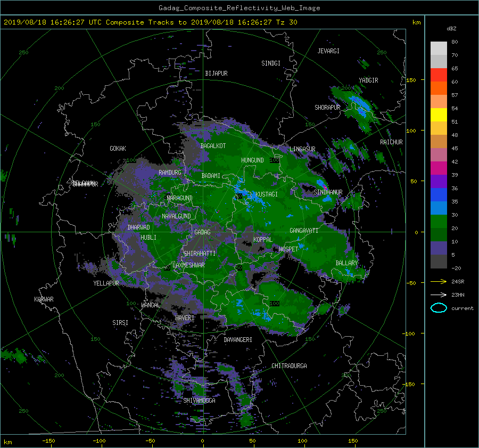
Task: Click the SHORAPUR town label
Action: coord(327,108)
